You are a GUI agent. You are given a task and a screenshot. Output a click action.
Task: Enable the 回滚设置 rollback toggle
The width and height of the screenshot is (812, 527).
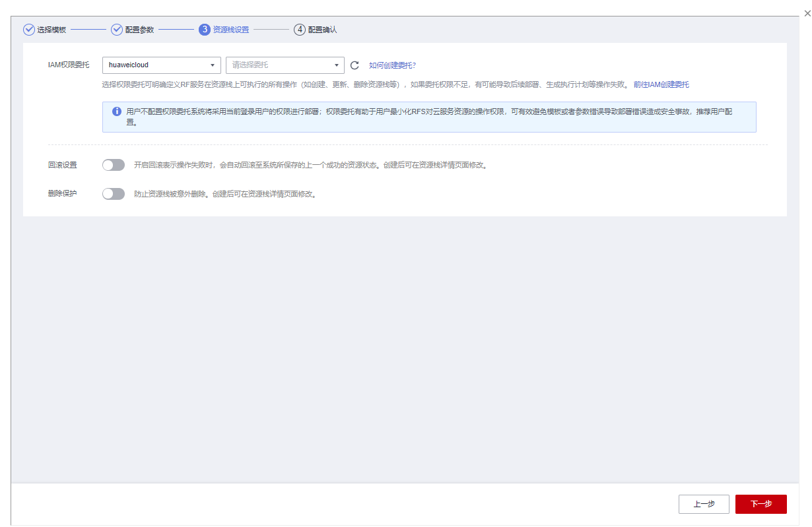(x=114, y=165)
